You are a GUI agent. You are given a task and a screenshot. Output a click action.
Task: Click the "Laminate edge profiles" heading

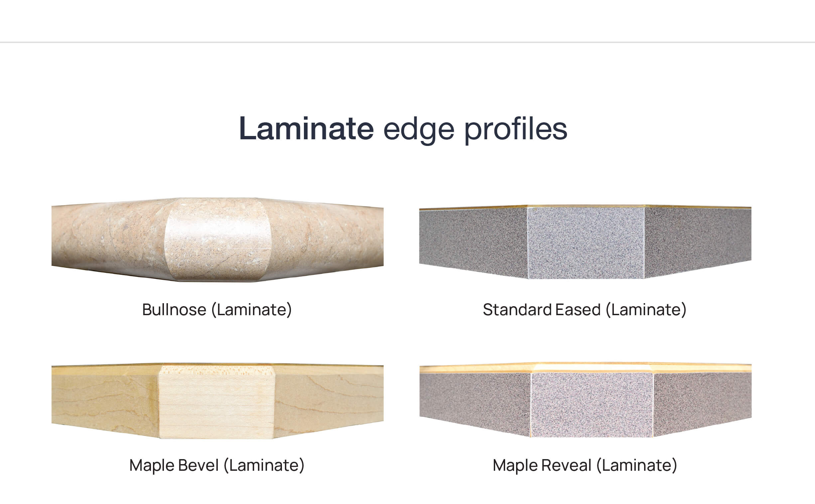[403, 129]
